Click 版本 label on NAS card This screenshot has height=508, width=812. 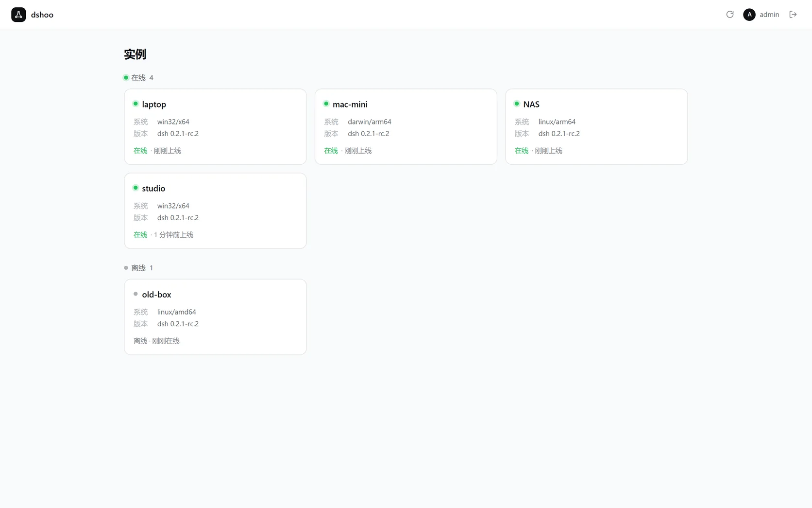tap(522, 134)
